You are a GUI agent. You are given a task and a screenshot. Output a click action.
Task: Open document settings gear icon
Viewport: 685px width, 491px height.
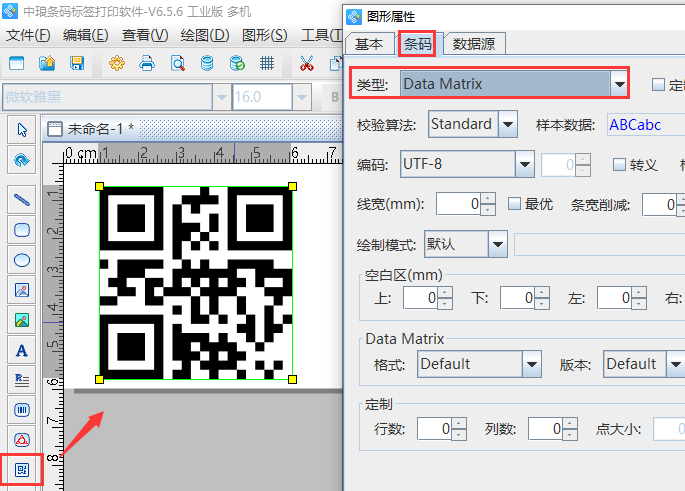(117, 64)
